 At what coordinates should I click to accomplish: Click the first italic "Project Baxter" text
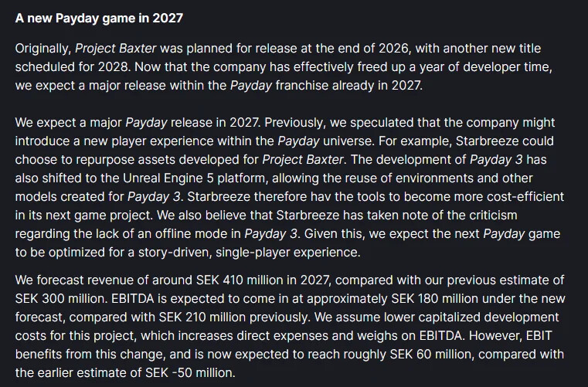[115, 49]
